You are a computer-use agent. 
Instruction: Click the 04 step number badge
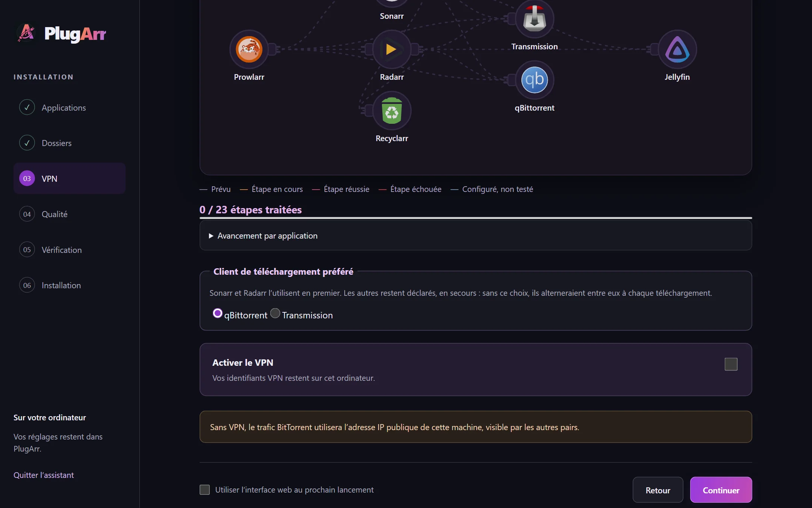(x=27, y=214)
